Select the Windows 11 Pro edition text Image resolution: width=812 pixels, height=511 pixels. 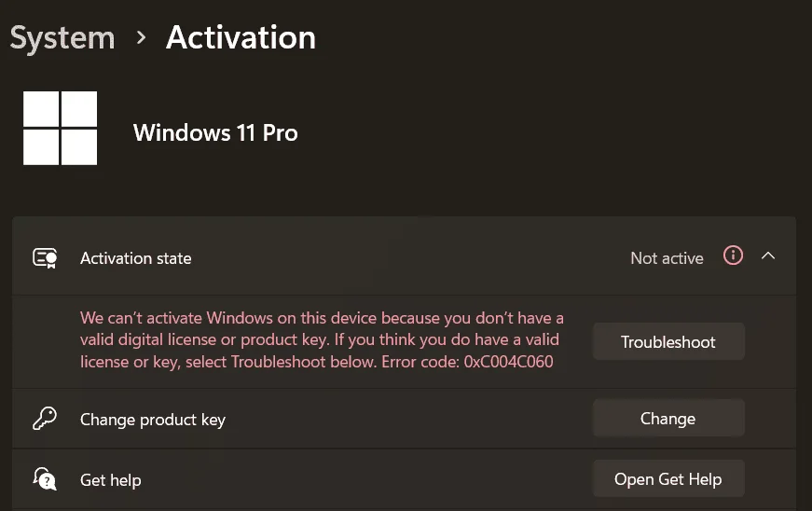coord(215,133)
